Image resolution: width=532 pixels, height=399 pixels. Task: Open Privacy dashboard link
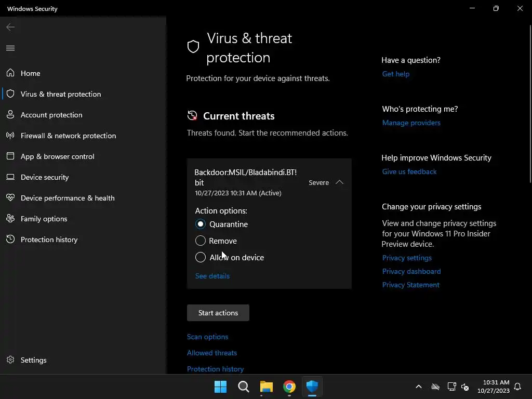(411, 271)
